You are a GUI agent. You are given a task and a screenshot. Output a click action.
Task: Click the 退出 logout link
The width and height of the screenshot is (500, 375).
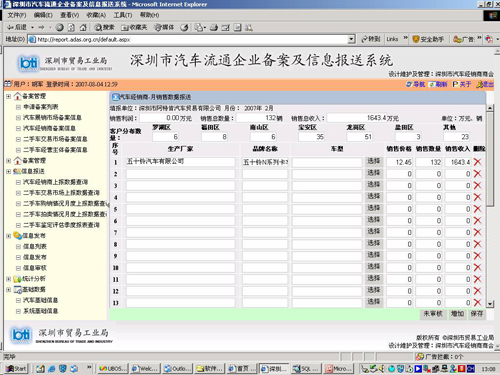click(x=485, y=84)
